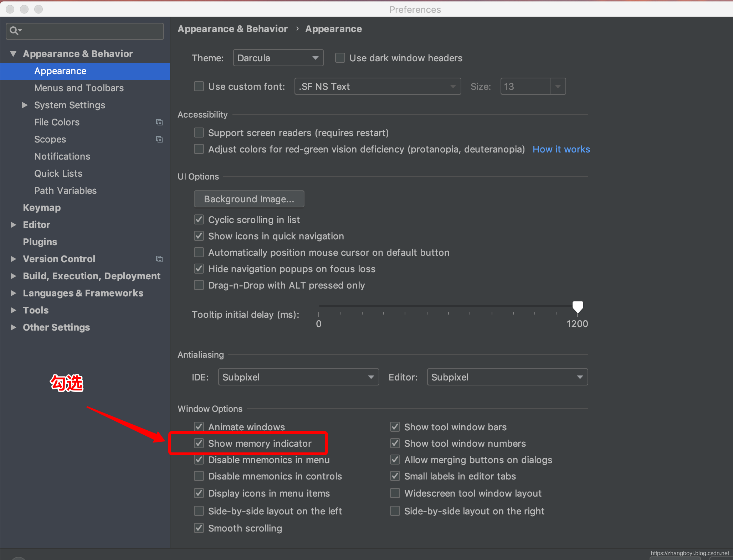The height and width of the screenshot is (560, 733).
Task: Click the copy icon beside Version Control
Action: pyautogui.click(x=159, y=259)
